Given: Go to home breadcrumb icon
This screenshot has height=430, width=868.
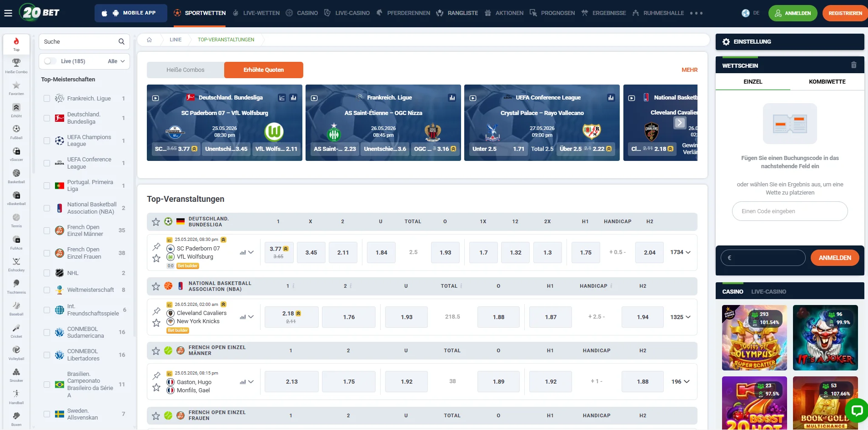Looking at the screenshot, I should (x=149, y=40).
